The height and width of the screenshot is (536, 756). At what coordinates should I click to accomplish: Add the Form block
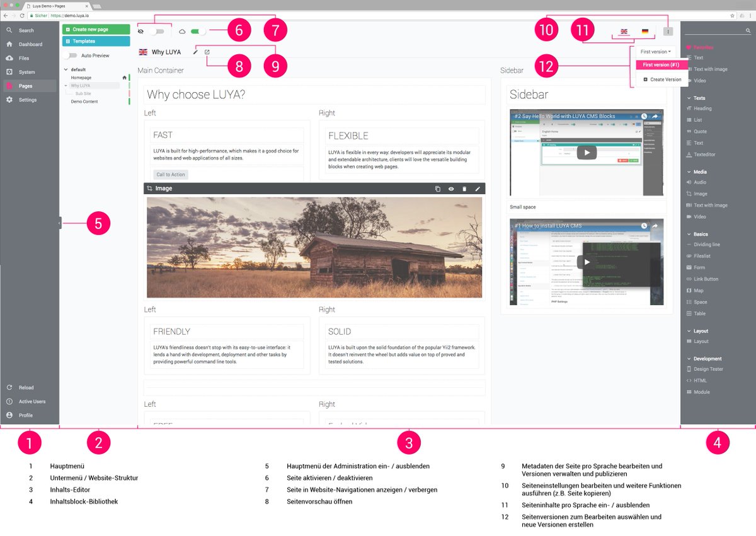click(699, 267)
